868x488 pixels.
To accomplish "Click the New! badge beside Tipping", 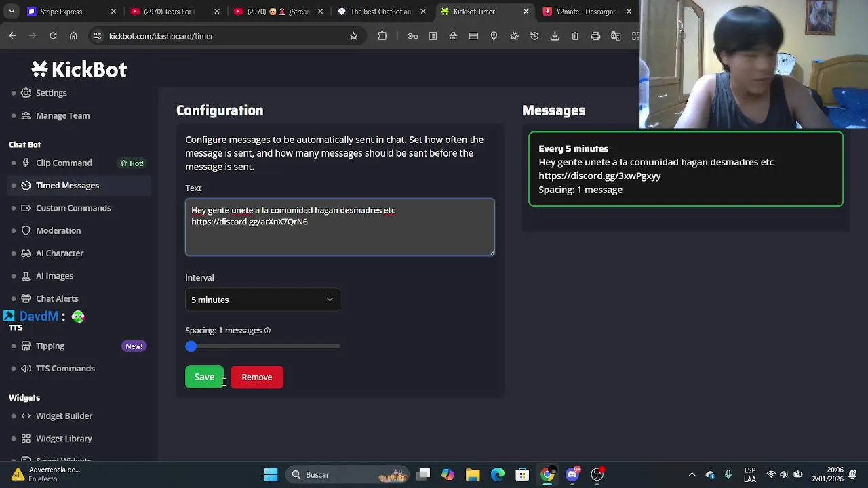I will 134,346.
